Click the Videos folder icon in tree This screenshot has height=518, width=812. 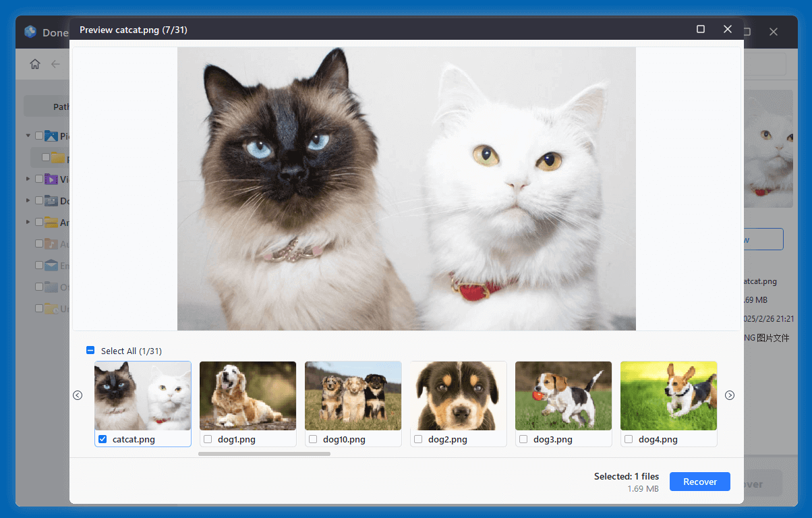point(51,179)
